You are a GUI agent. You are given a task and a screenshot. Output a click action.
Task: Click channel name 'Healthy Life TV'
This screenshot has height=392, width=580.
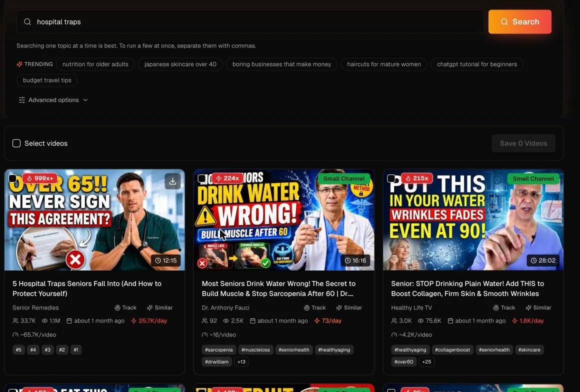(411, 307)
